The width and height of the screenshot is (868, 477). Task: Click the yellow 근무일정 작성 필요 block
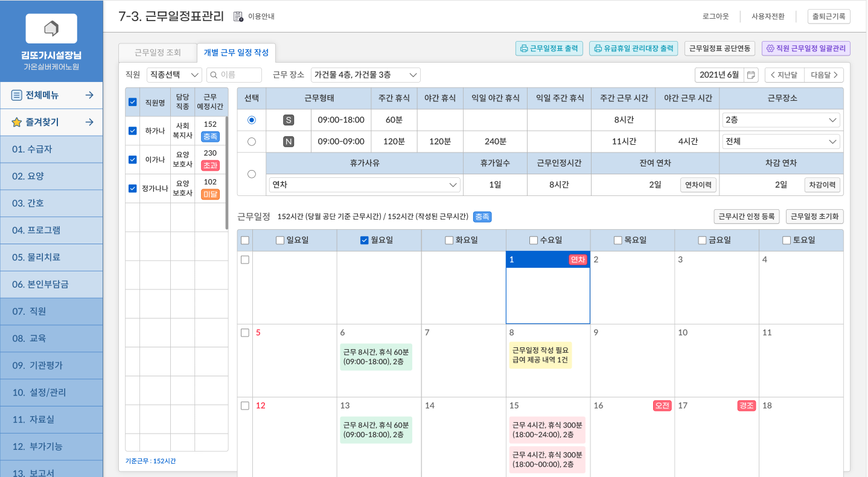(540, 355)
